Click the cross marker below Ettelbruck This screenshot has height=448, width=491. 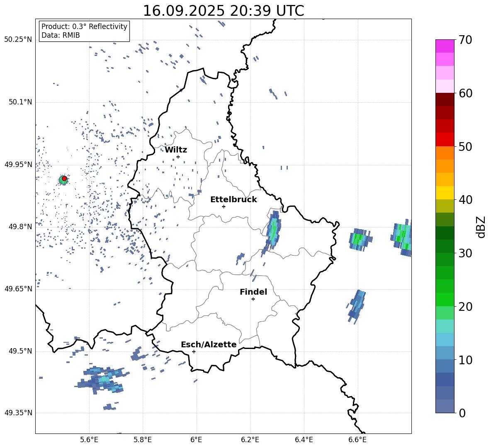(x=224, y=206)
